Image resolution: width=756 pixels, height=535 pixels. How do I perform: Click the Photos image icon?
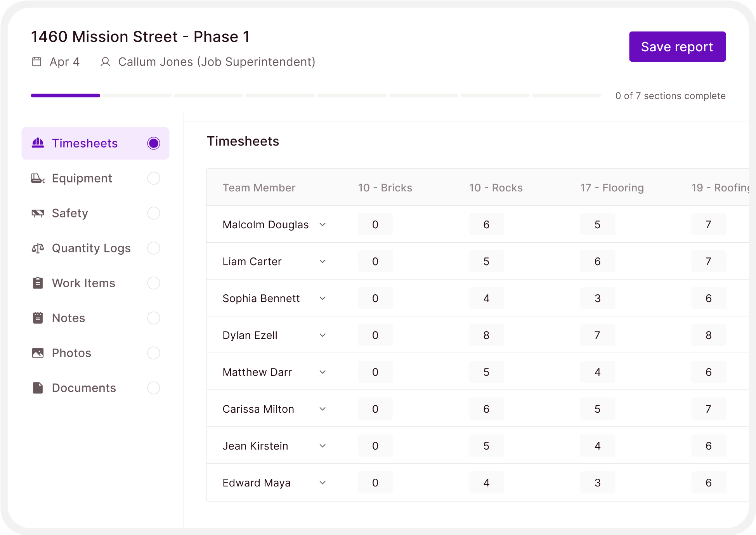click(38, 353)
